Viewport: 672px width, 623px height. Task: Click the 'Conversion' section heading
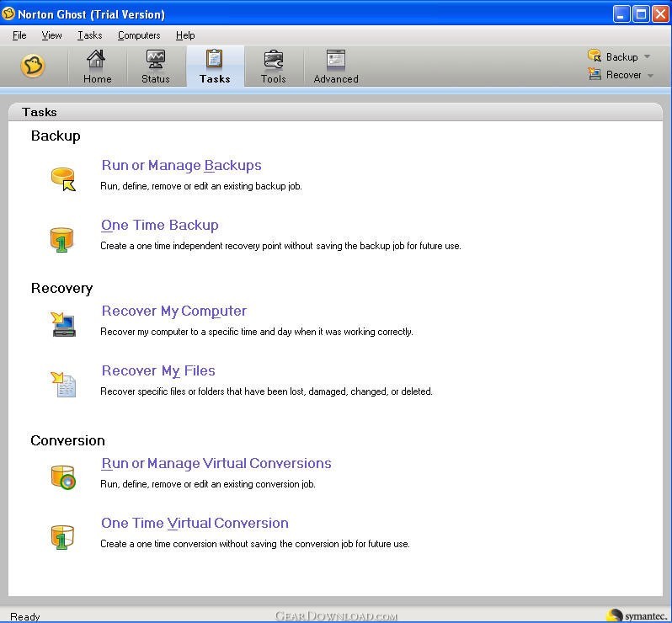[x=67, y=440]
